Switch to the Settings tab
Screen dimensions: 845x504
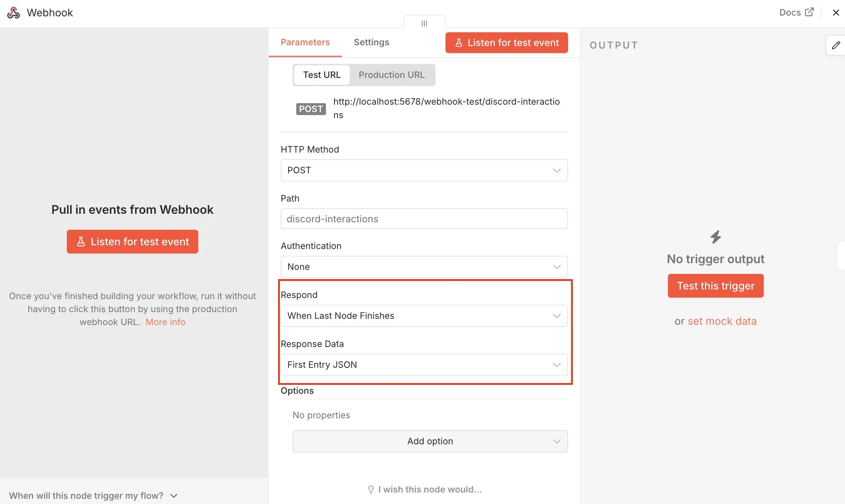click(371, 42)
